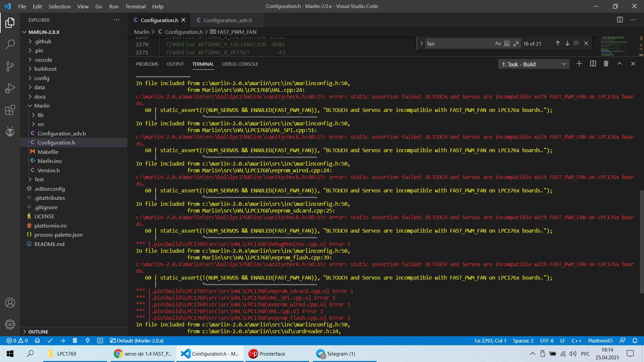Click the errors and warnings count
This screenshot has height=362, width=644.
[x=17, y=341]
